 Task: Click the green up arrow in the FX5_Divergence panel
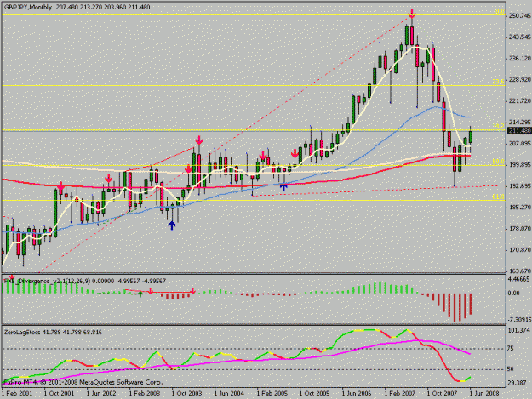point(140,294)
